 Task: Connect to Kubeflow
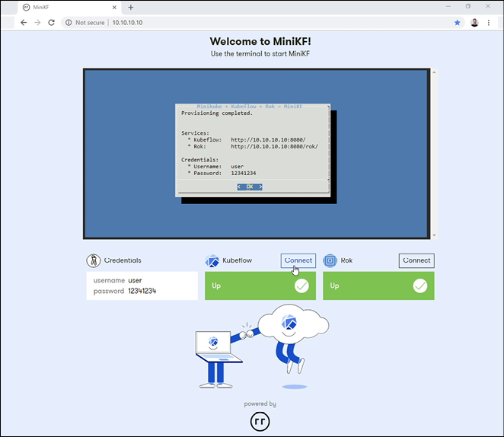[298, 260]
